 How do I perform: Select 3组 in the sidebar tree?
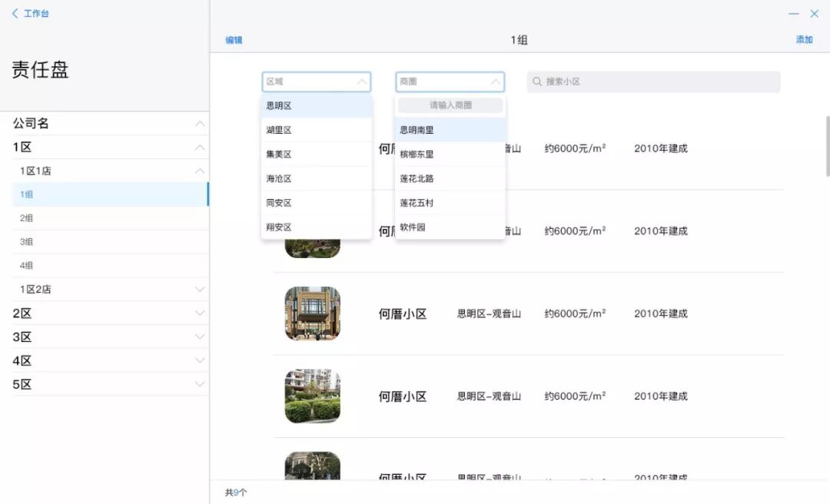click(110, 242)
